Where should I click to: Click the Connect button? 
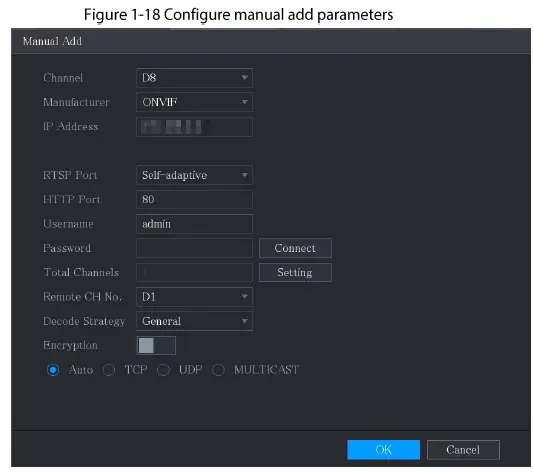pos(295,248)
